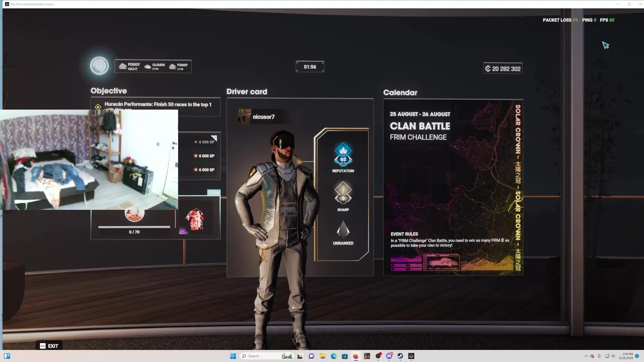Select the Sharp clan rank badge
Image resolution: width=644 pixels, height=362 pixels.
click(x=343, y=196)
